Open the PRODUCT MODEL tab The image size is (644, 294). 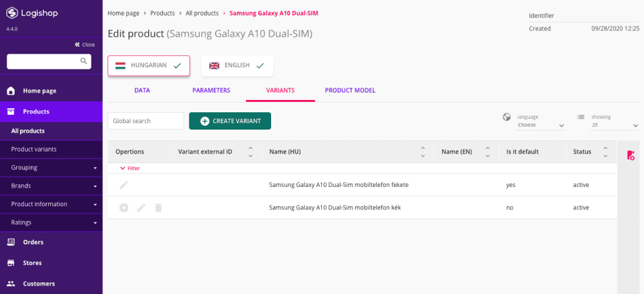click(x=350, y=90)
